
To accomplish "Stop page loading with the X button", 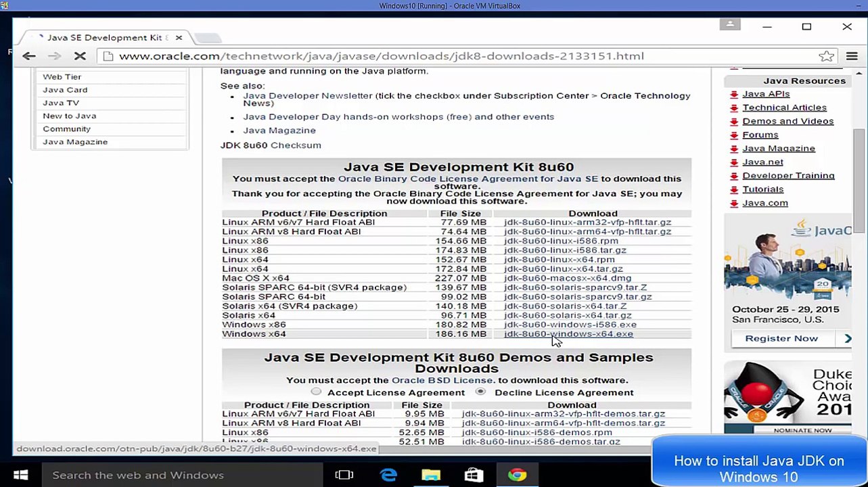I will [79, 56].
